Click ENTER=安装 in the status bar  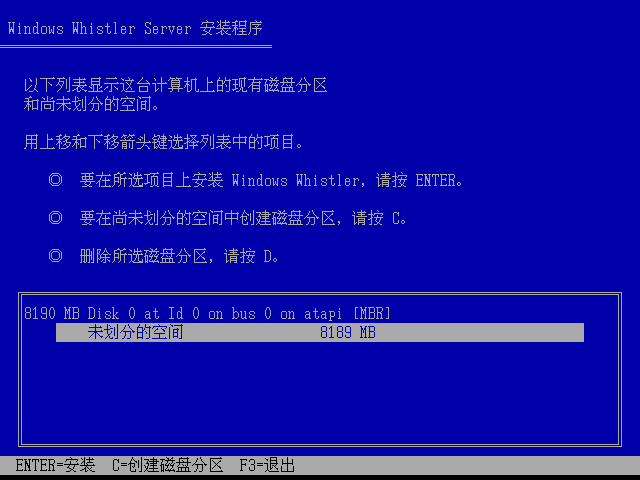56,465
